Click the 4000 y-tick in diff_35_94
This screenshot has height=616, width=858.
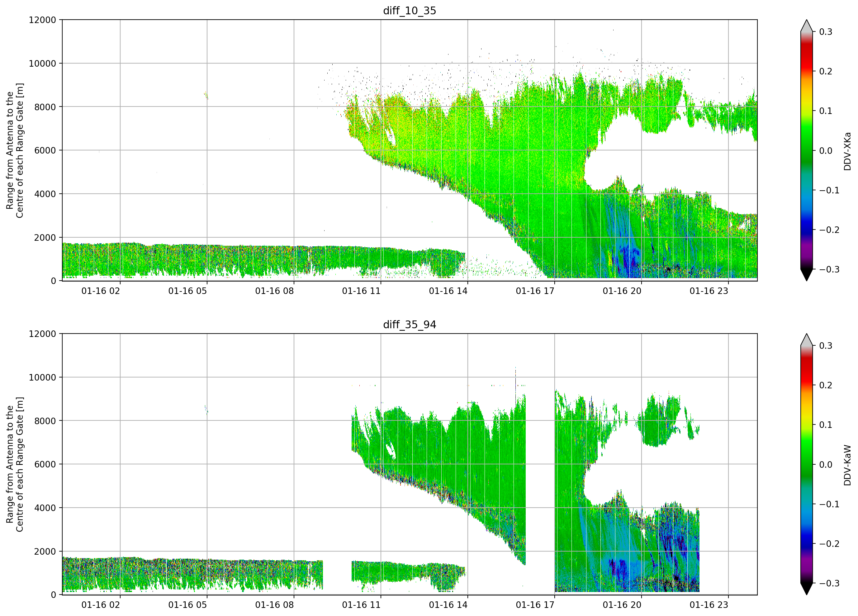pos(45,508)
